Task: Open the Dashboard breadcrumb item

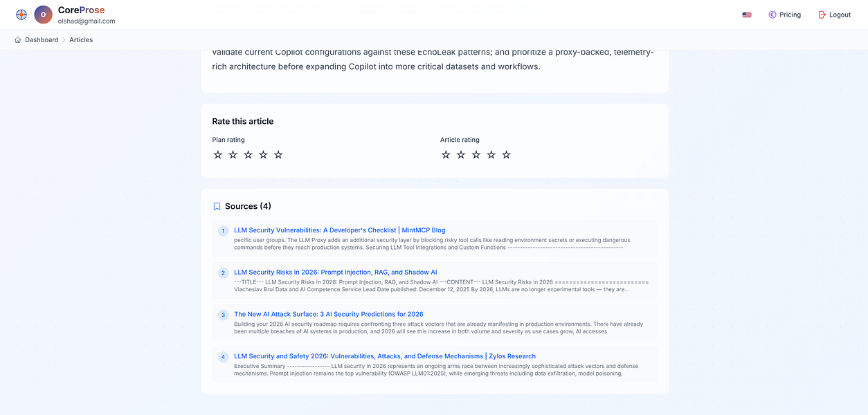Action: click(x=42, y=40)
